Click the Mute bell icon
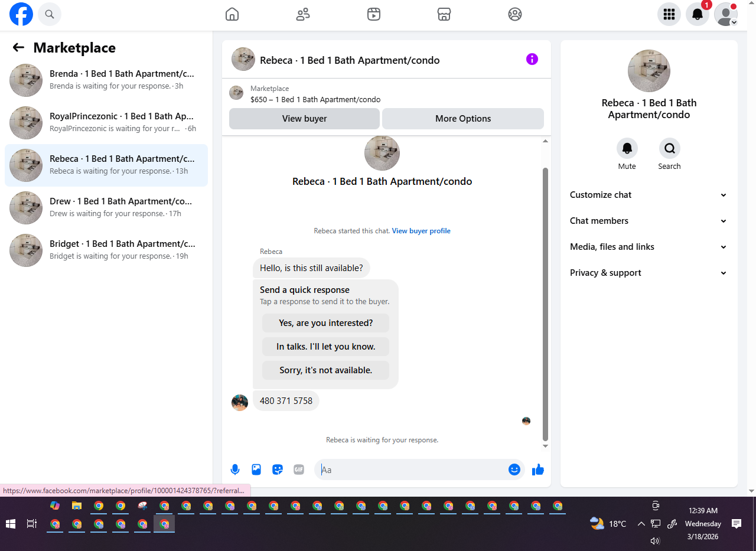This screenshot has width=756, height=551. click(x=627, y=148)
